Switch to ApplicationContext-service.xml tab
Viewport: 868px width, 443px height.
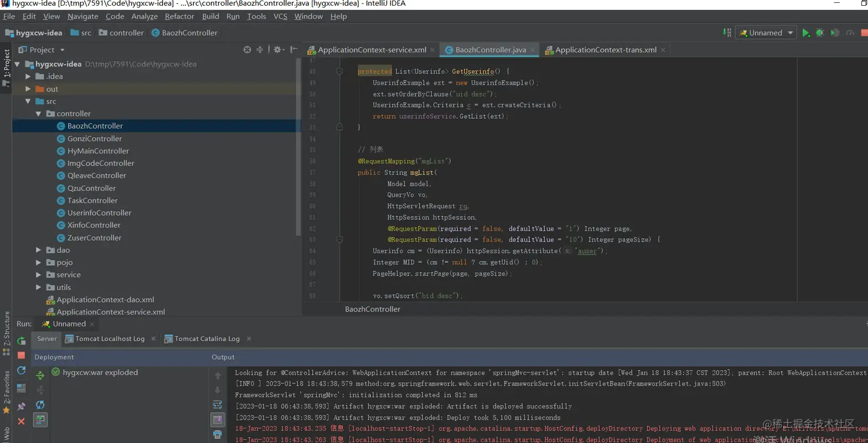(x=371, y=50)
